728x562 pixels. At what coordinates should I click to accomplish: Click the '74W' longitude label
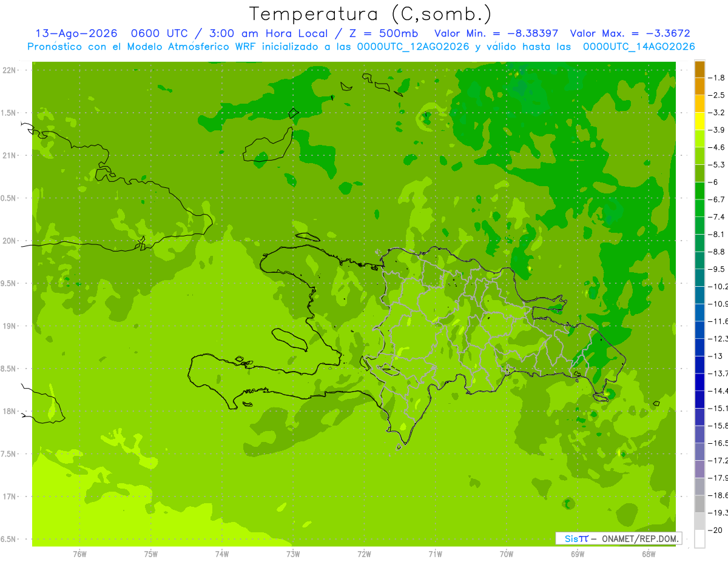pos(221,554)
